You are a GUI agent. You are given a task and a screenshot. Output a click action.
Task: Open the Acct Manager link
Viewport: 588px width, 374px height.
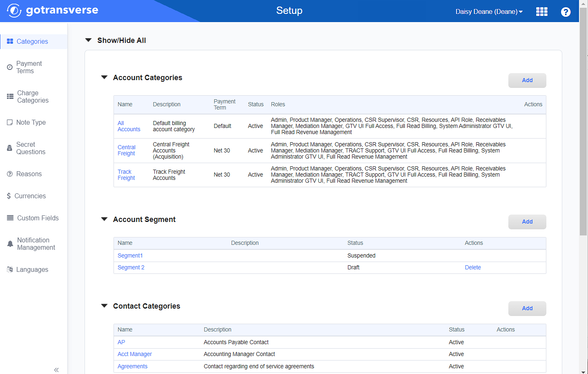point(135,354)
